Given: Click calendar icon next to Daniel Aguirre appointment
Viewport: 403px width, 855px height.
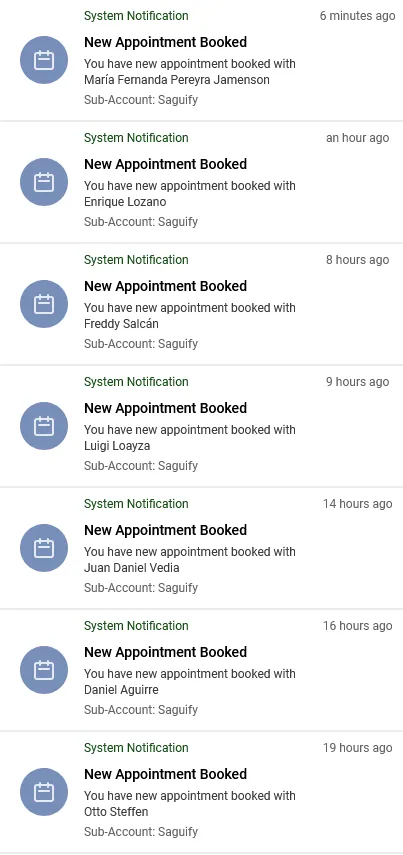Looking at the screenshot, I should coord(44,670).
